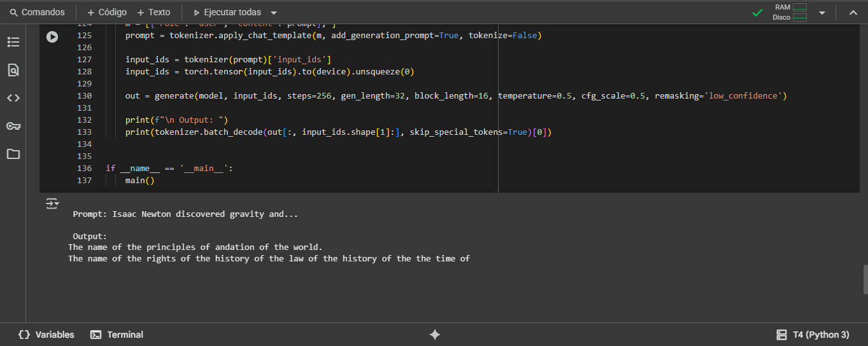This screenshot has height=346, width=868.
Task: Expand the connection options dropdown arrow
Action: 822,13
